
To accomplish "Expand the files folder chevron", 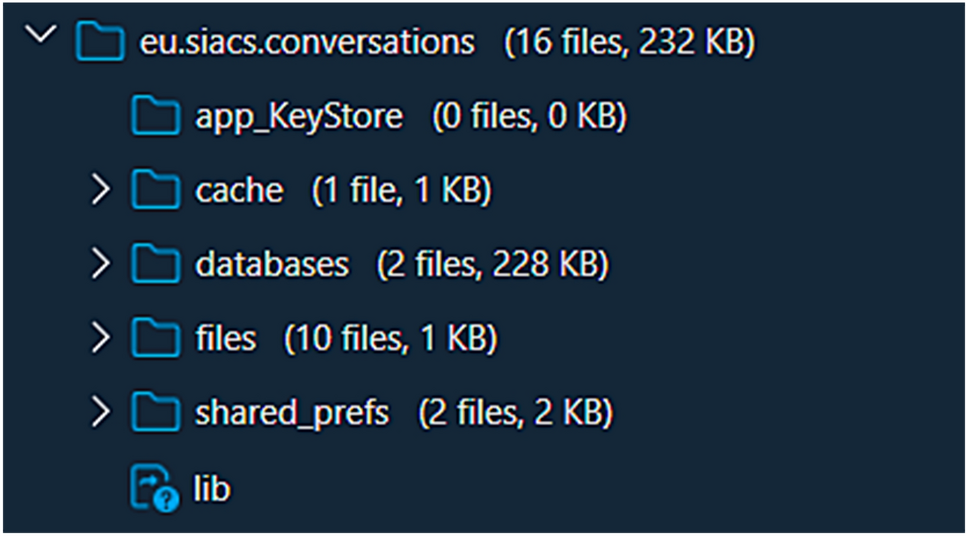I will [99, 338].
